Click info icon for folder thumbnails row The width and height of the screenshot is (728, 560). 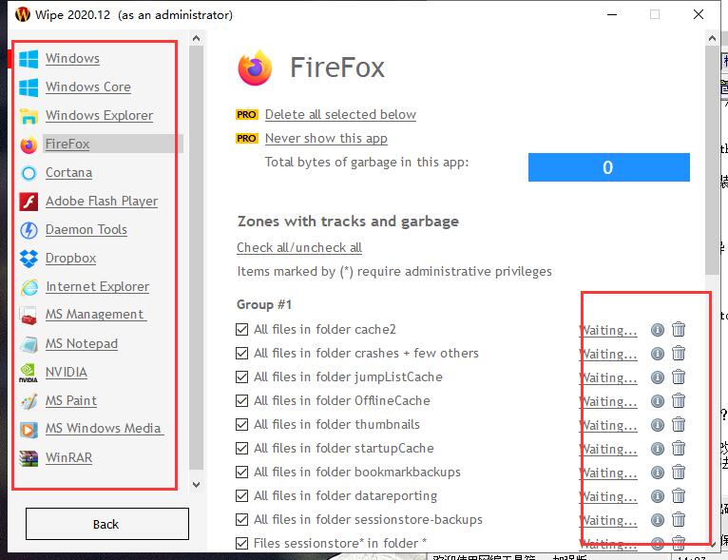tap(657, 425)
